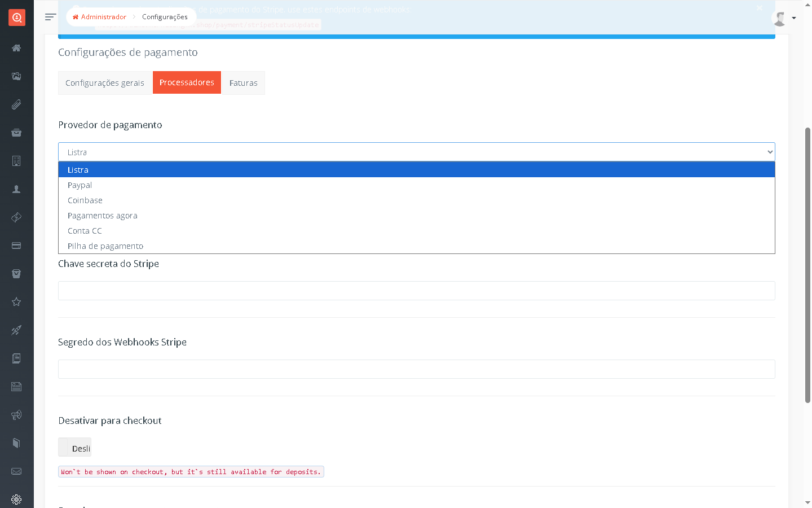This screenshot has width=812, height=508.
Task: Choose Coinbase in the provider list
Action: pyautogui.click(x=85, y=200)
